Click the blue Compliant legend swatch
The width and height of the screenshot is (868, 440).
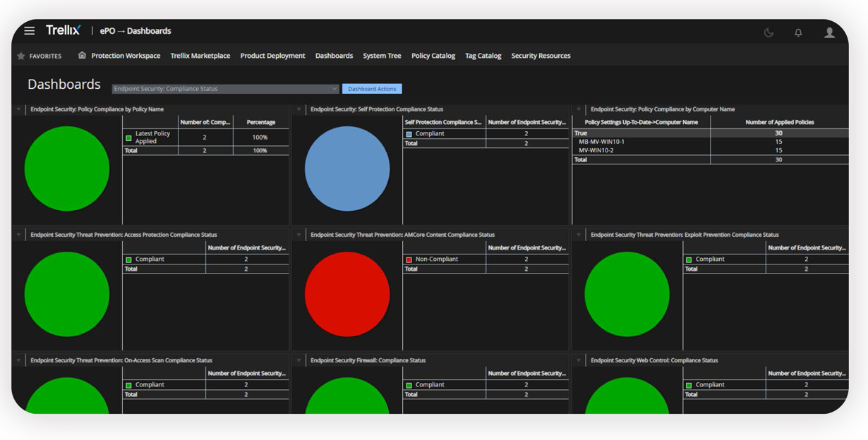point(409,134)
